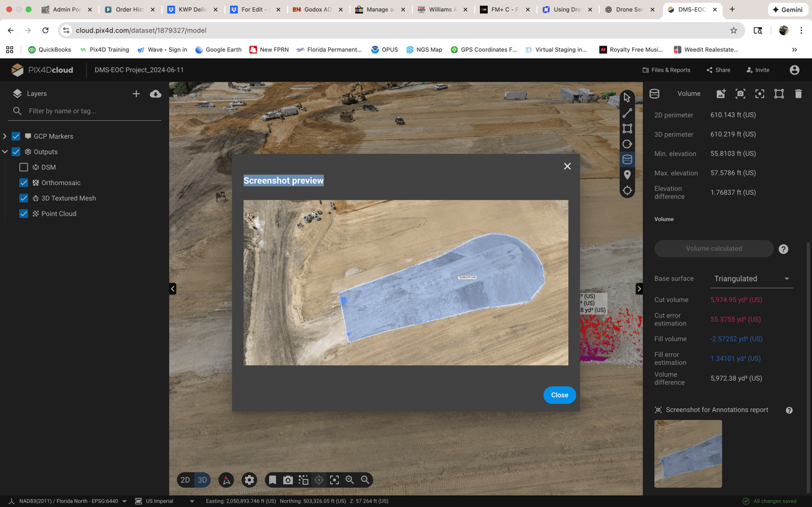The image size is (812, 507).
Task: Open the viewer settings gear
Action: pyautogui.click(x=249, y=480)
